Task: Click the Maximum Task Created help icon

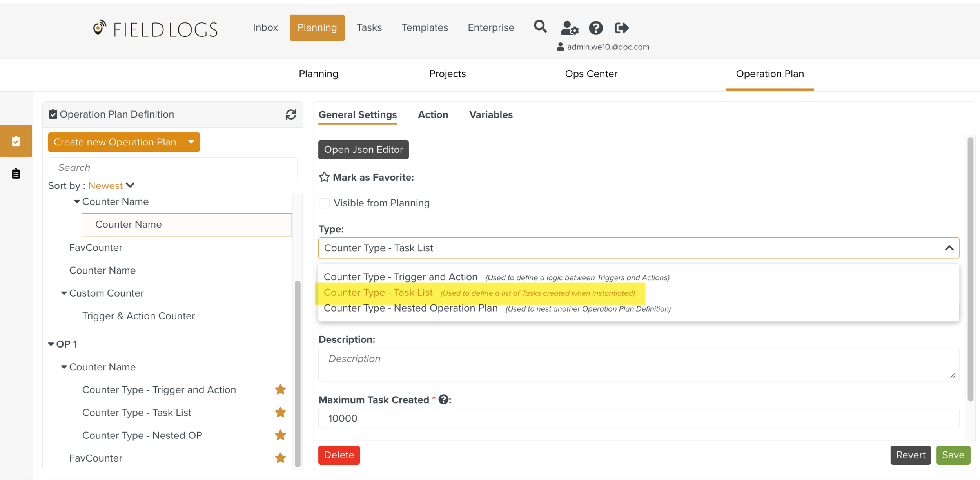Action: click(443, 399)
